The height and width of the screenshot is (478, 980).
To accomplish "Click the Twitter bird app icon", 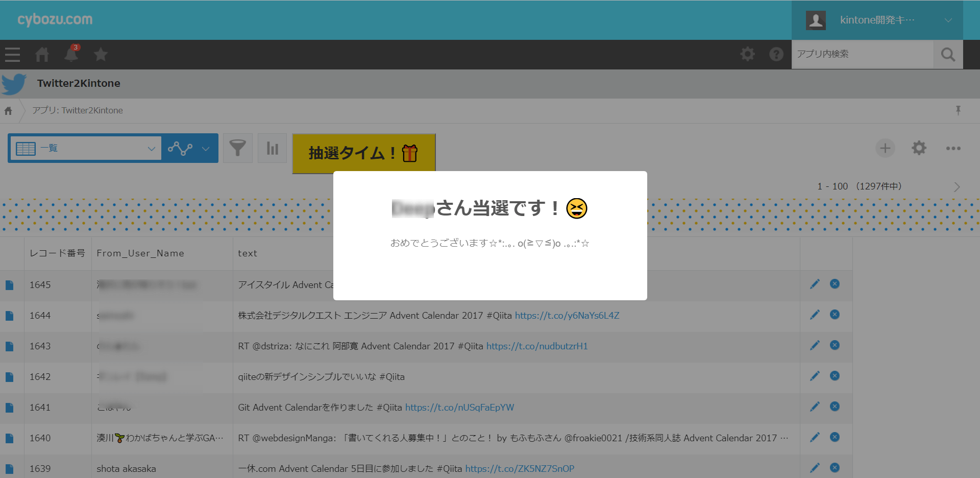I will point(14,84).
